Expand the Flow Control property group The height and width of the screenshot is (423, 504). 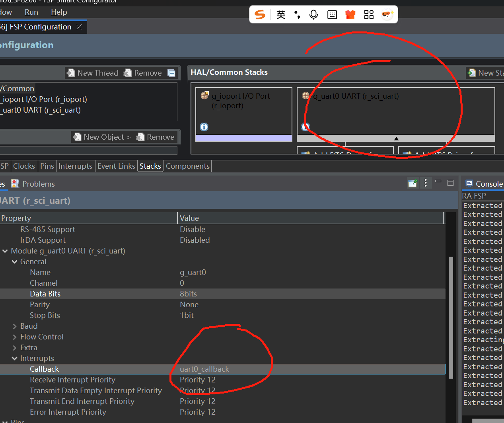[x=15, y=337]
